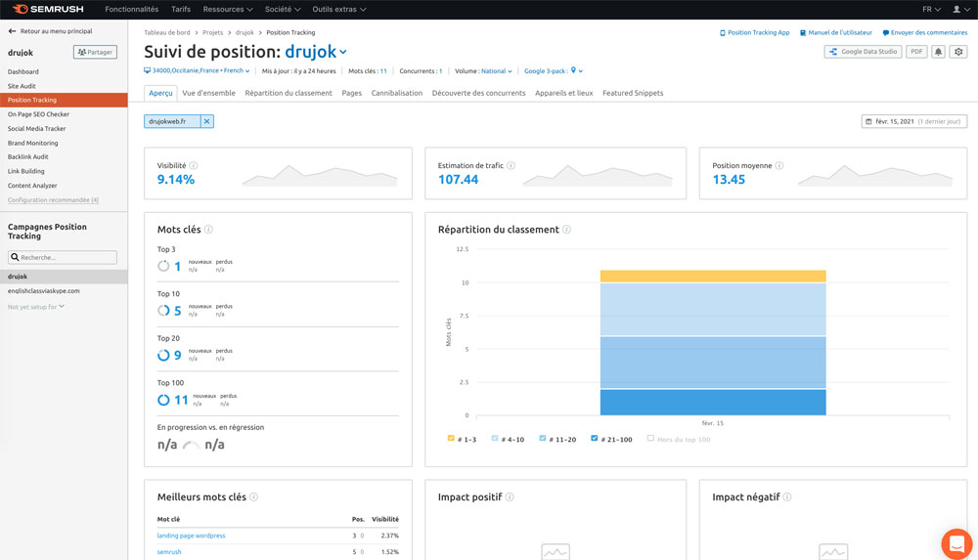Click the info icon next to Mots clés
978x560 pixels.
[x=208, y=230]
